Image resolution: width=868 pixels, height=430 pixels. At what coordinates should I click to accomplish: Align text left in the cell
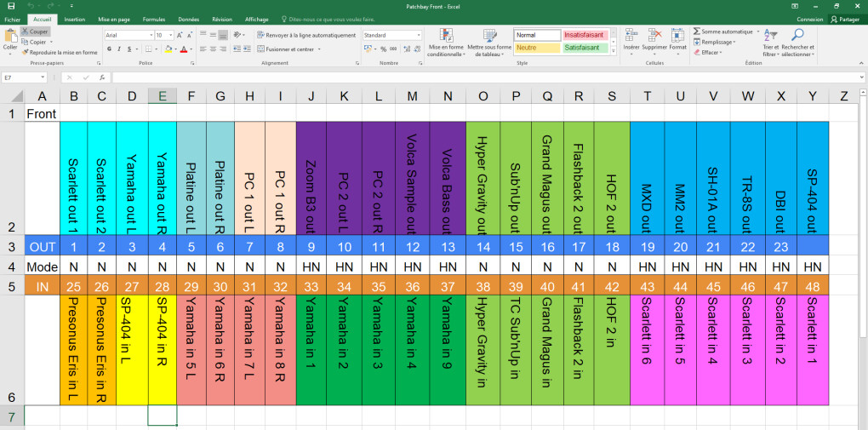click(x=203, y=49)
